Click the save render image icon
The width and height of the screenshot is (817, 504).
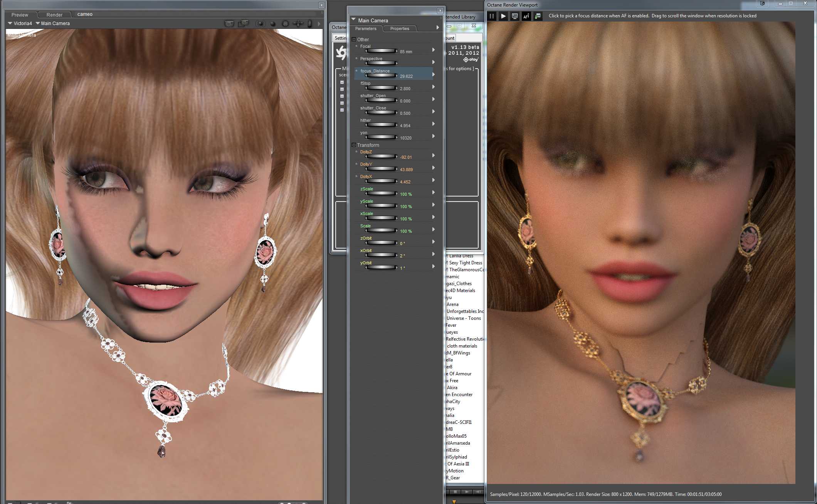click(538, 16)
